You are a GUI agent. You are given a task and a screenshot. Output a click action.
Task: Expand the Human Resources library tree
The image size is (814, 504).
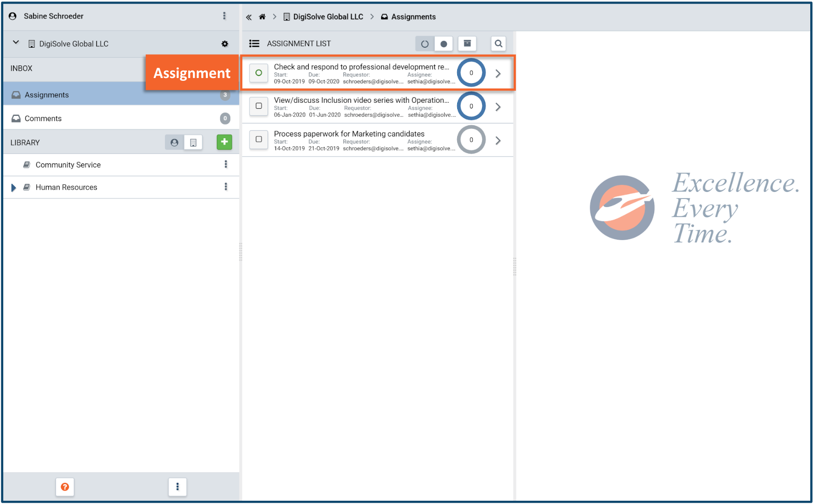[13, 187]
